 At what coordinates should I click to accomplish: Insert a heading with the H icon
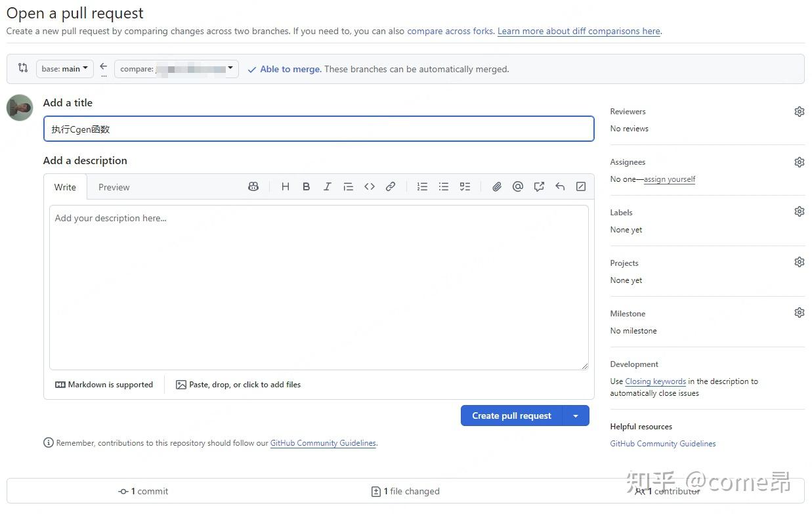click(286, 187)
